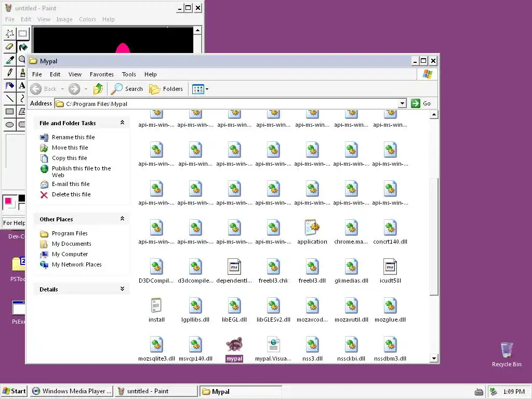Select the libEGL.dll file
Screen dimensions: 532x399
pos(234,310)
